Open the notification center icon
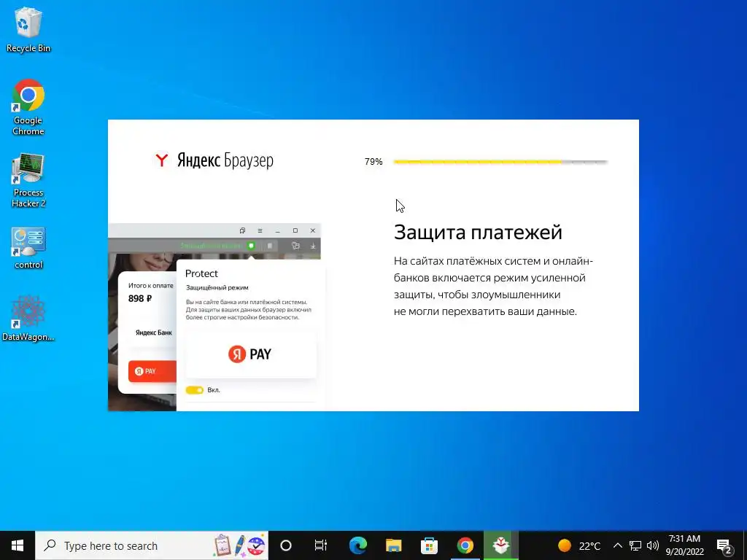 click(x=724, y=546)
